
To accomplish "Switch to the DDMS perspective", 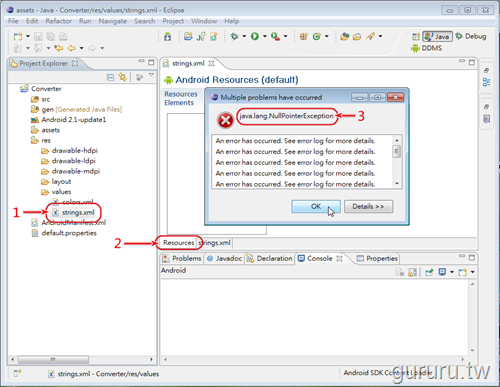I will coord(427,48).
